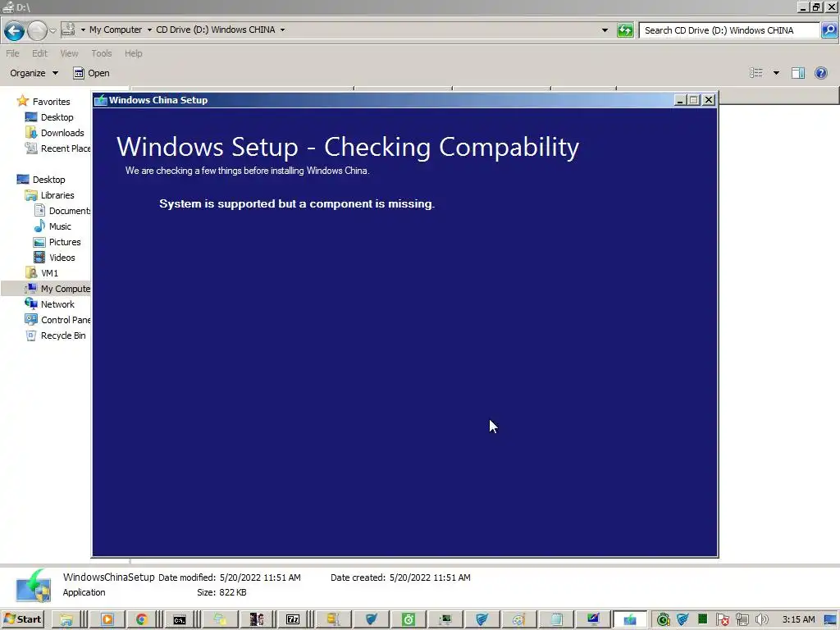The image size is (840, 630).
Task: Open the Notepad taskbar icon
Action: click(x=556, y=620)
